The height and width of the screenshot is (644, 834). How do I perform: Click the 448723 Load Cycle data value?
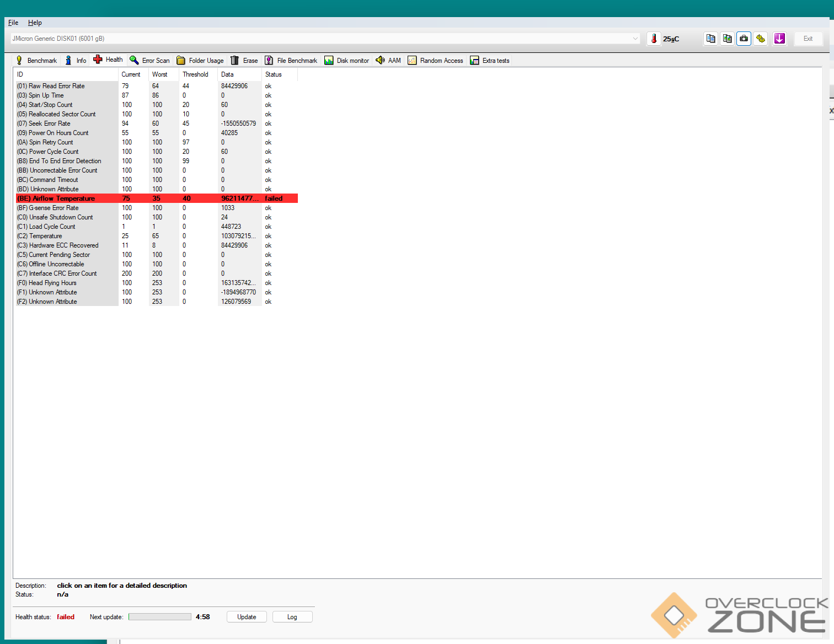(231, 227)
